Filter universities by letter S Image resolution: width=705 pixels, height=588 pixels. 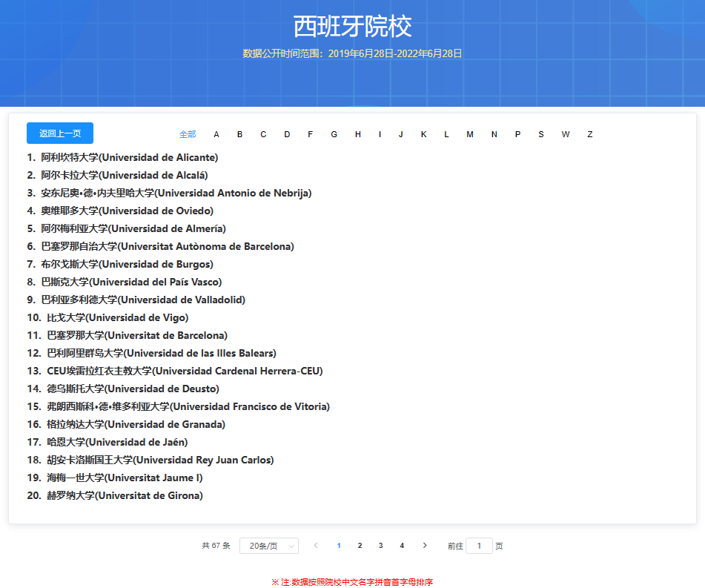pos(541,134)
